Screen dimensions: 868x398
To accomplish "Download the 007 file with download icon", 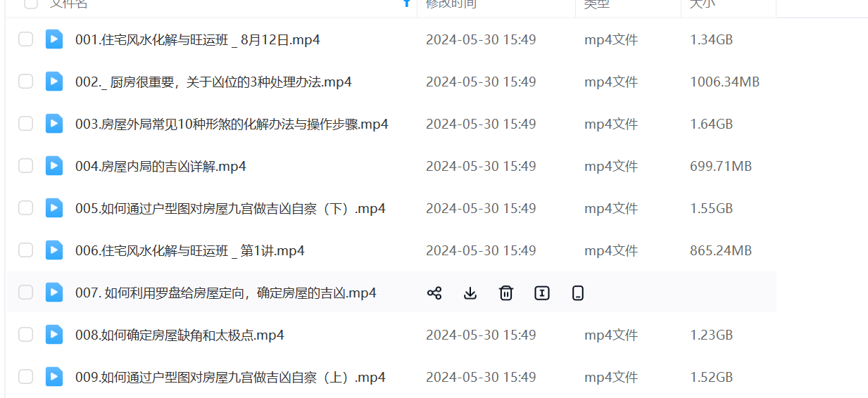I will [470, 293].
